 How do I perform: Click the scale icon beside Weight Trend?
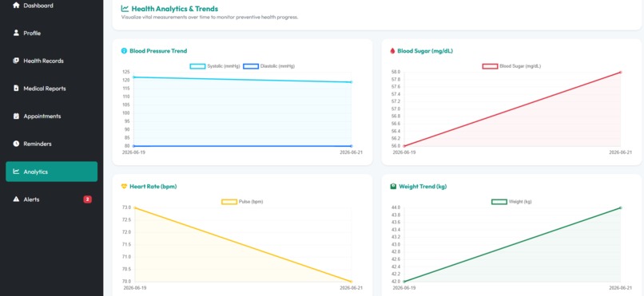point(392,186)
